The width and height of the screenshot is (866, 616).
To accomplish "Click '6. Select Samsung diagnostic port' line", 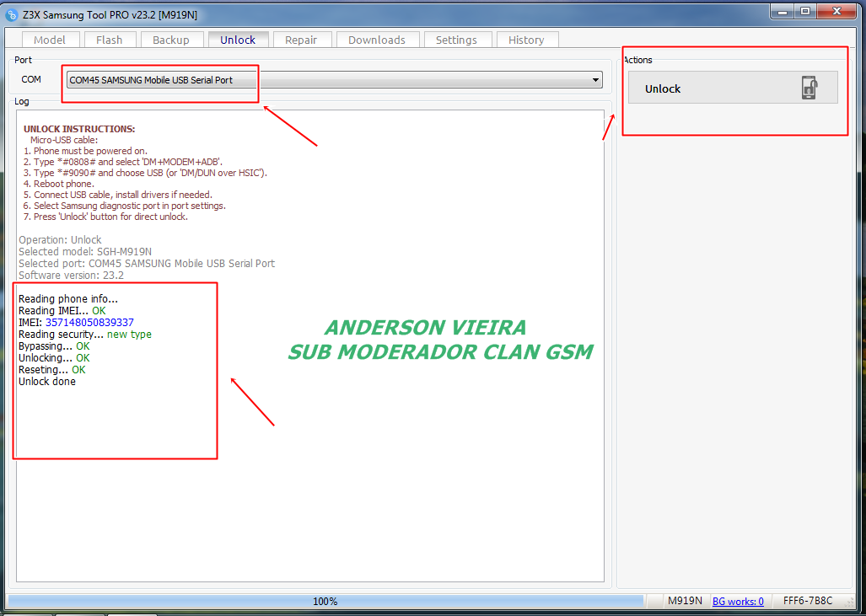I will click(124, 206).
